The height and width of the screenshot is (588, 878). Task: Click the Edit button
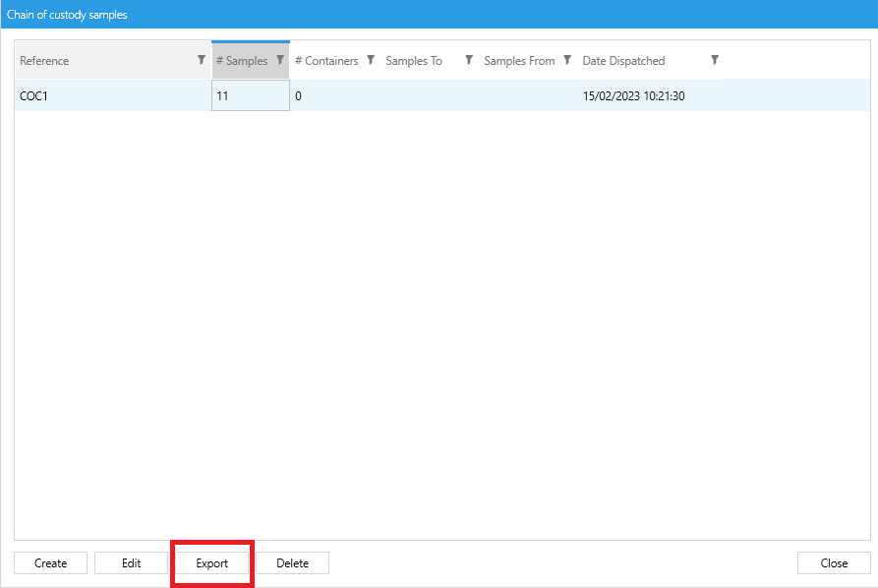131,562
